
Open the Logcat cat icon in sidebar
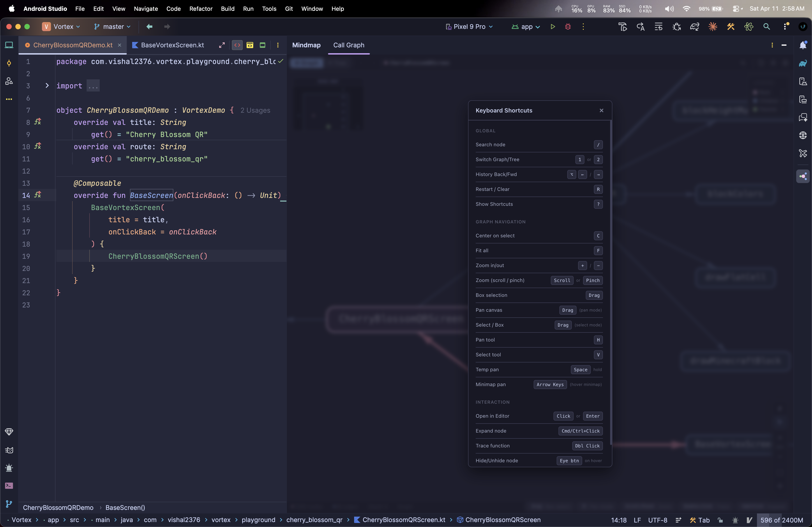tap(9, 450)
